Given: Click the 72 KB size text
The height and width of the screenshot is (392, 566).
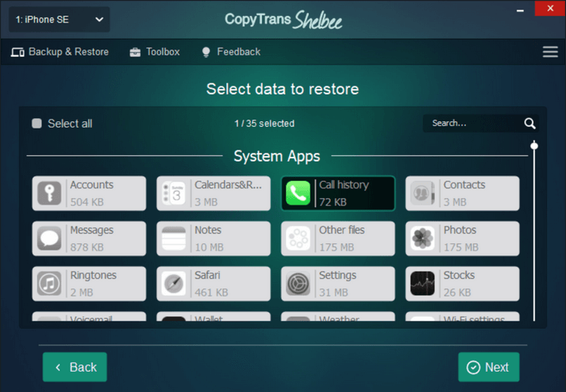Looking at the screenshot, I should (x=333, y=202).
